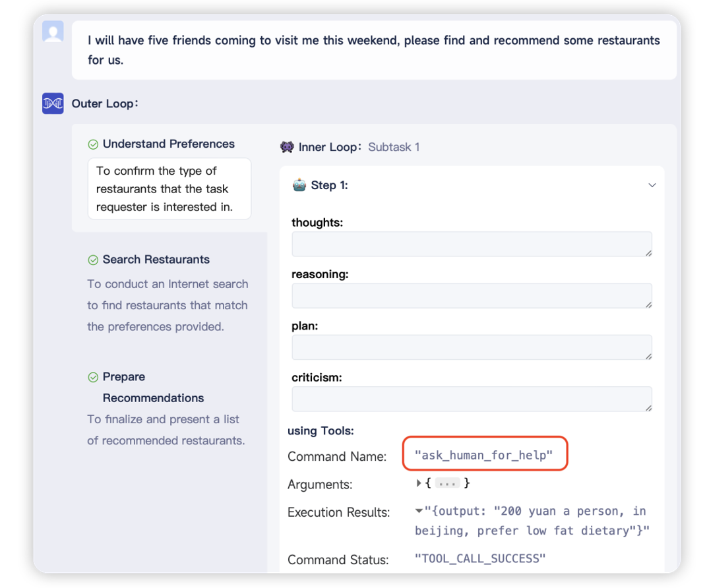Image resolution: width=707 pixels, height=588 pixels.
Task: Click the TOOL_CALL_SUCCESS status text
Action: [480, 559]
